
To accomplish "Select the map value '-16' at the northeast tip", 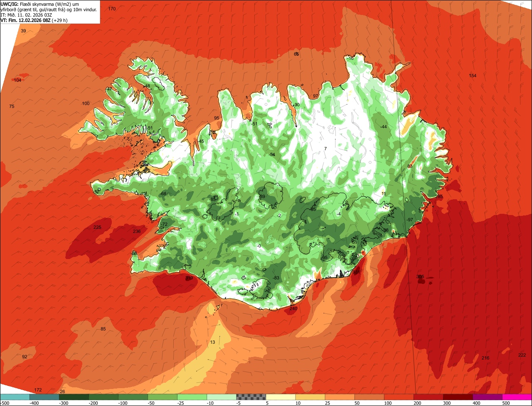I will pos(350,59).
